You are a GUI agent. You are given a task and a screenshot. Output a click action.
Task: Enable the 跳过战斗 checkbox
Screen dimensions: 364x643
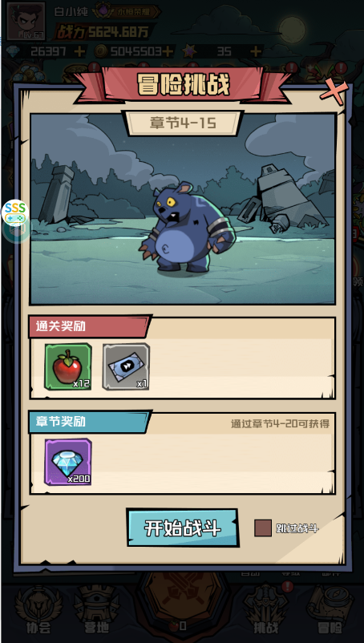(263, 528)
